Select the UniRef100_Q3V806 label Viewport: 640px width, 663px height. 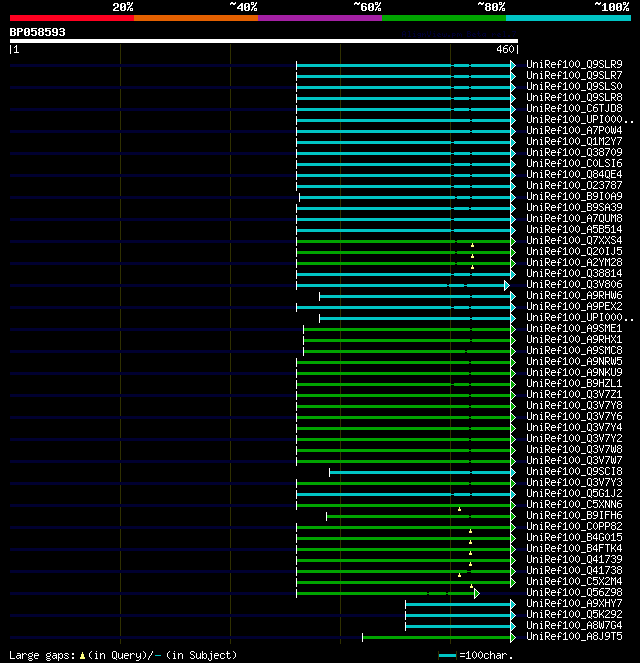[x=574, y=284]
